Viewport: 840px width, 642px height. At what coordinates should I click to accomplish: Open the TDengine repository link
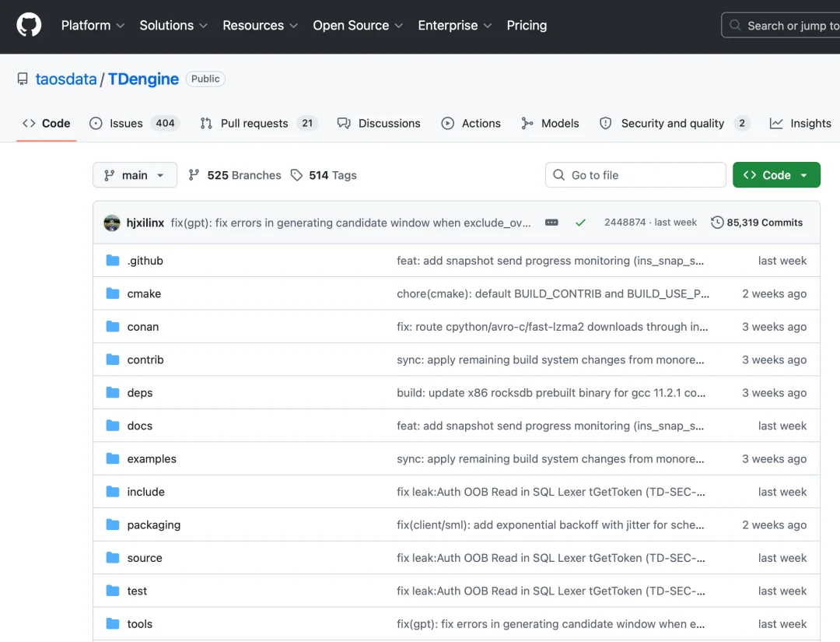(x=144, y=79)
